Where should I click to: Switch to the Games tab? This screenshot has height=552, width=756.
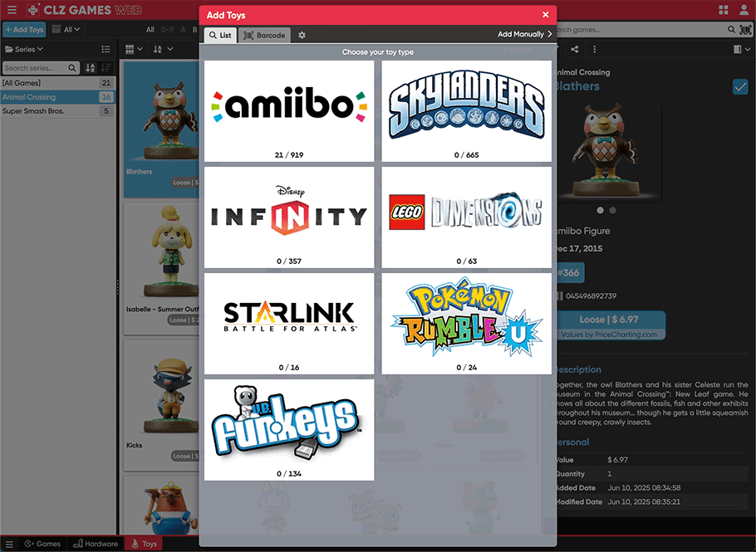point(43,544)
